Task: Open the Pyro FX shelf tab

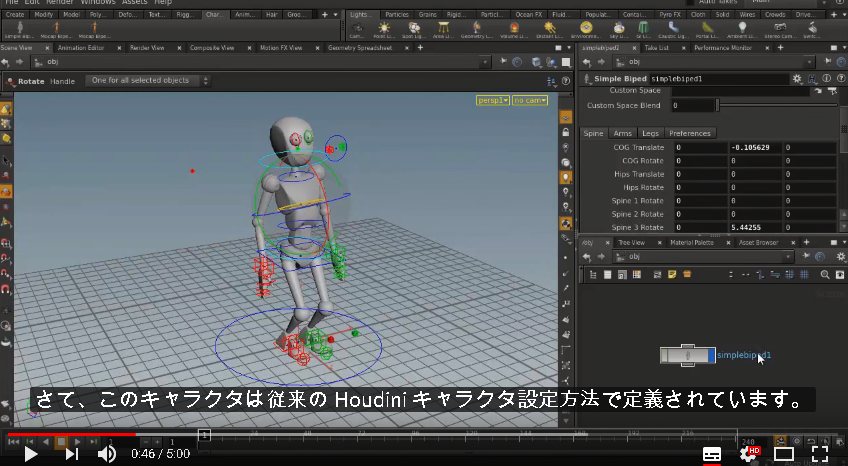Action: [x=670, y=15]
